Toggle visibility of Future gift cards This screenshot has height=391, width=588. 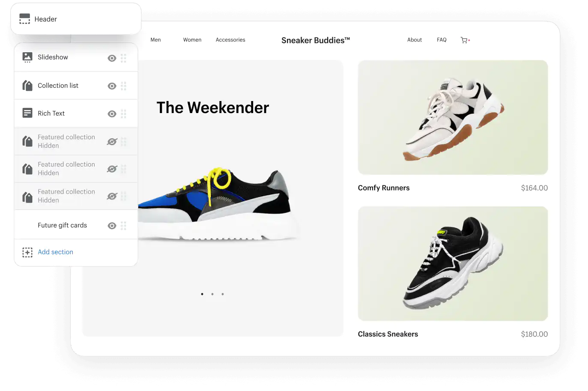[x=112, y=226]
